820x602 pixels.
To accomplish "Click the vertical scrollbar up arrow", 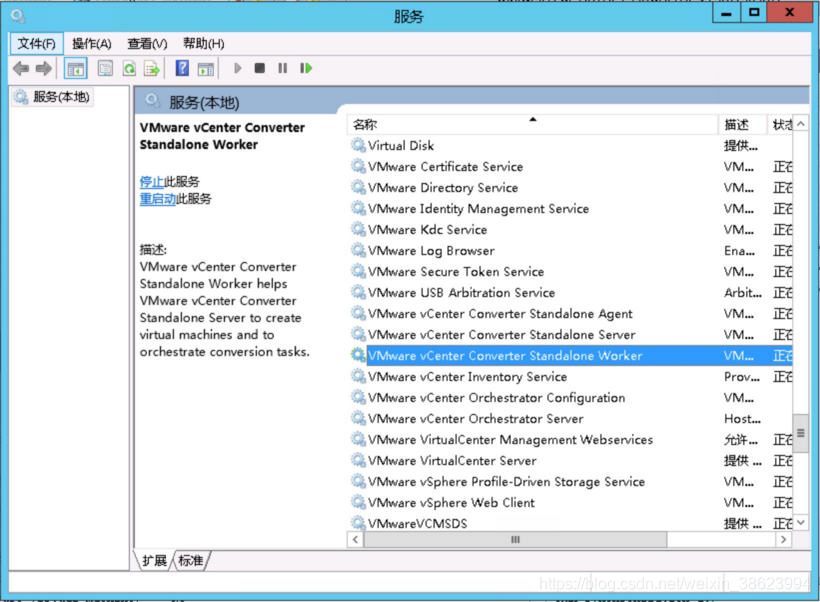I will [801, 123].
